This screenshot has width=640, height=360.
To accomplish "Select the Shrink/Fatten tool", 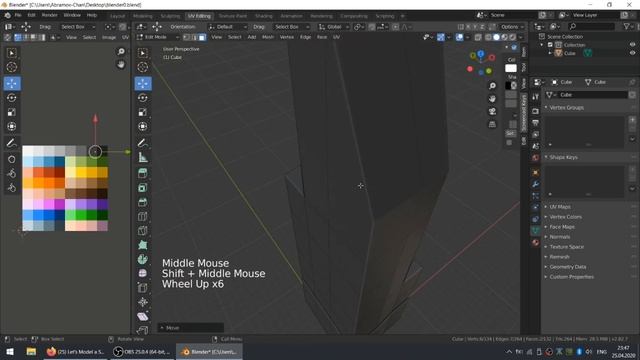I will click(x=143, y=302).
